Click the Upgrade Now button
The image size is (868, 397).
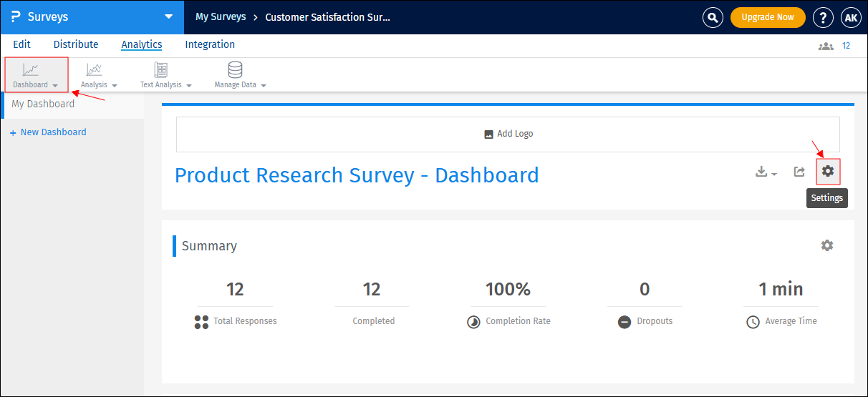pyautogui.click(x=768, y=17)
